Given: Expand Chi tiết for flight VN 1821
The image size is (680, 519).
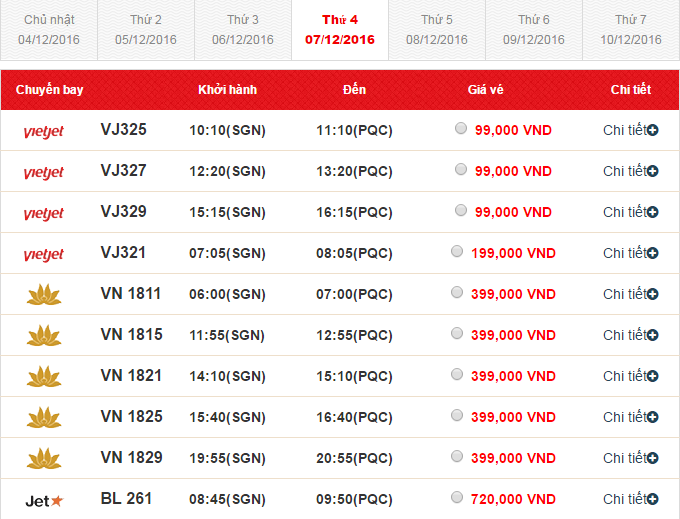Looking at the screenshot, I should 629,376.
